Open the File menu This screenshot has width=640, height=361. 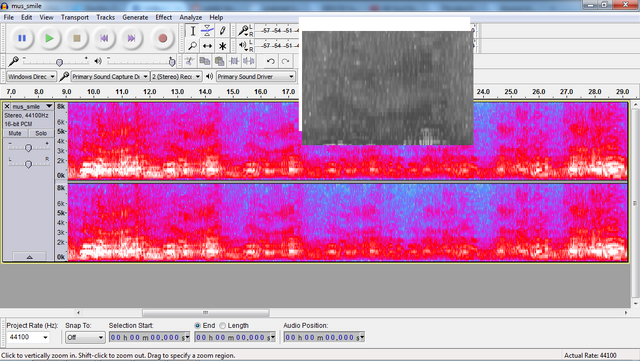(9, 17)
